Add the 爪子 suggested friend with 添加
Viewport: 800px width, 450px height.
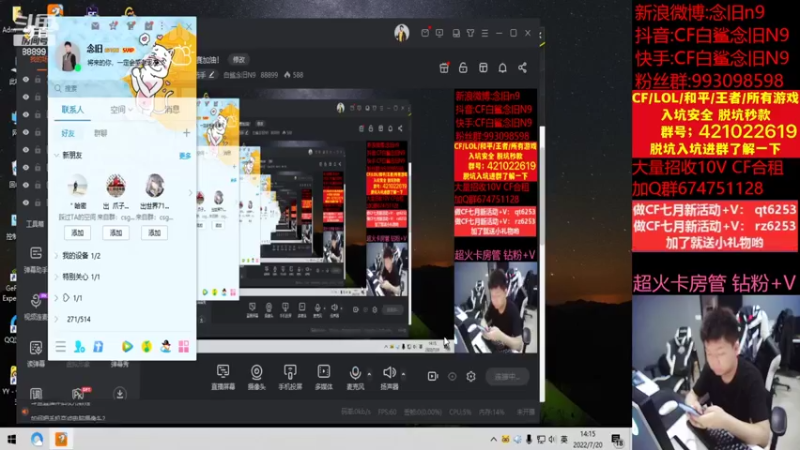coord(116,233)
